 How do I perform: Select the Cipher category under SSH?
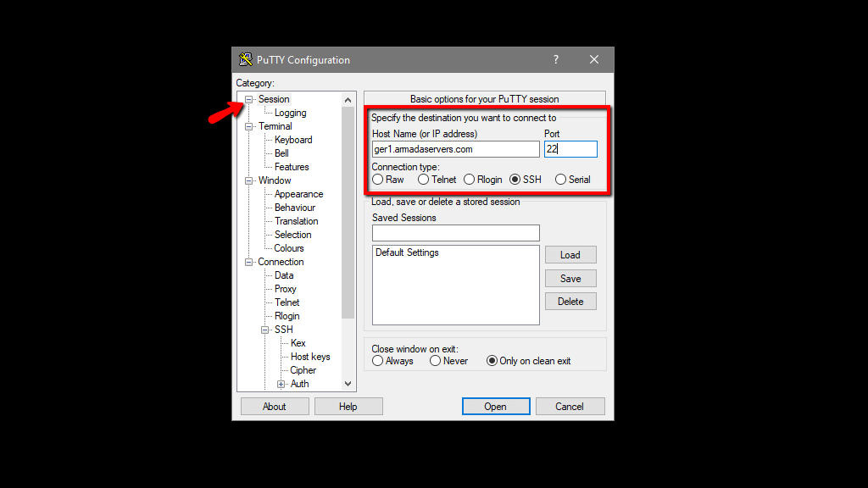coord(303,369)
